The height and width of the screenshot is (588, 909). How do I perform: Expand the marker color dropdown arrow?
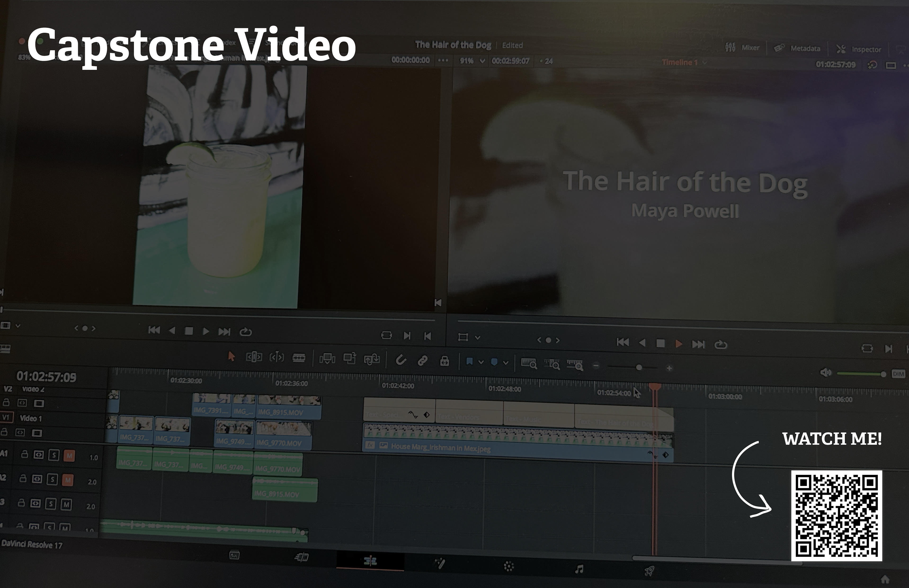(x=506, y=363)
